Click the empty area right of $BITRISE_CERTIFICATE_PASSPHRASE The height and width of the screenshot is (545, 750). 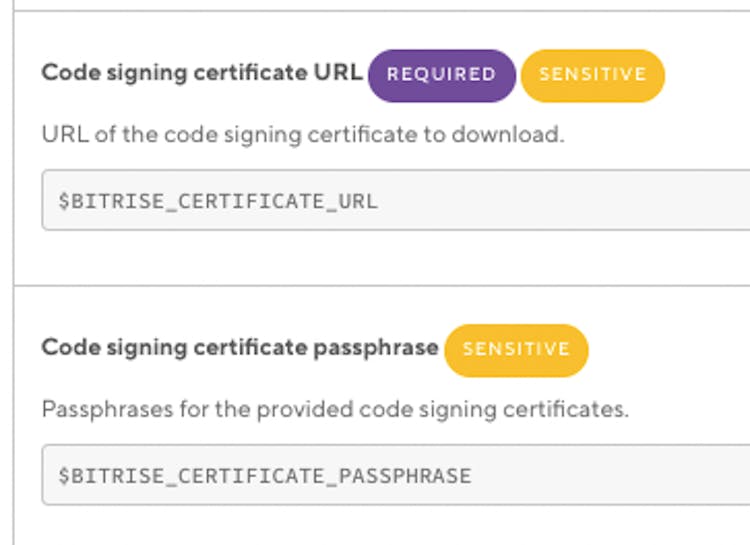610,476
